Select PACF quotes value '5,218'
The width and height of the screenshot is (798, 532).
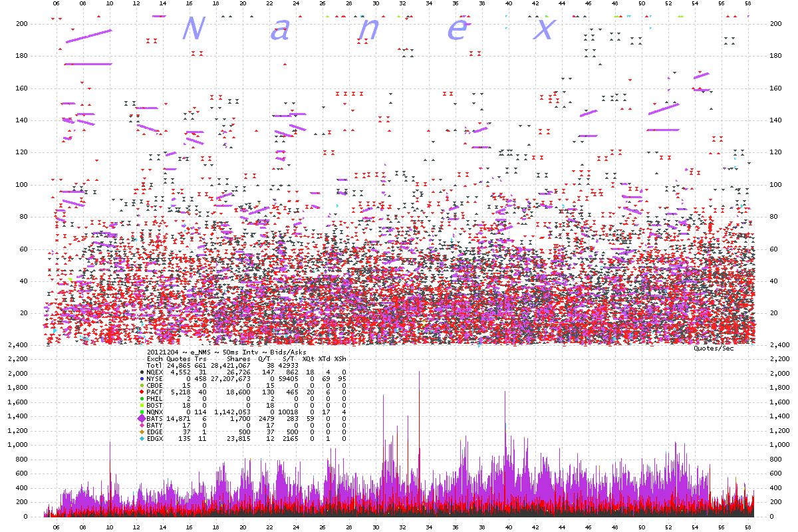[x=181, y=392]
